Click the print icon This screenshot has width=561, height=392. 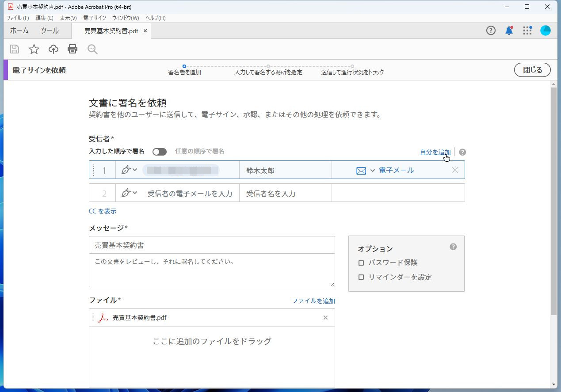point(72,49)
